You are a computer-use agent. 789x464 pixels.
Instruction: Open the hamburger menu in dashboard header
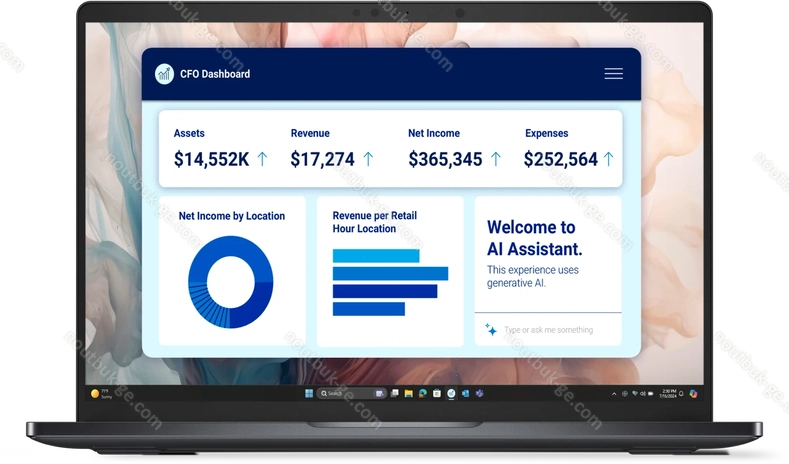point(613,74)
